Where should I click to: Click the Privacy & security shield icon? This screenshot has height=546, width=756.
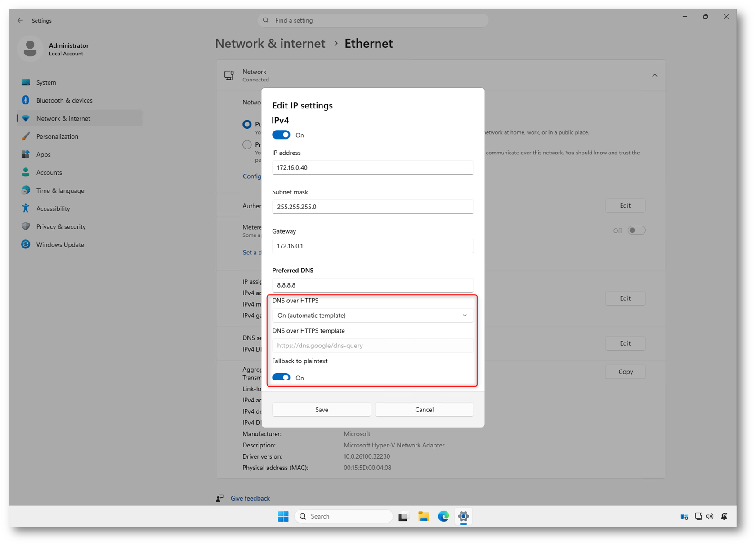click(x=26, y=226)
